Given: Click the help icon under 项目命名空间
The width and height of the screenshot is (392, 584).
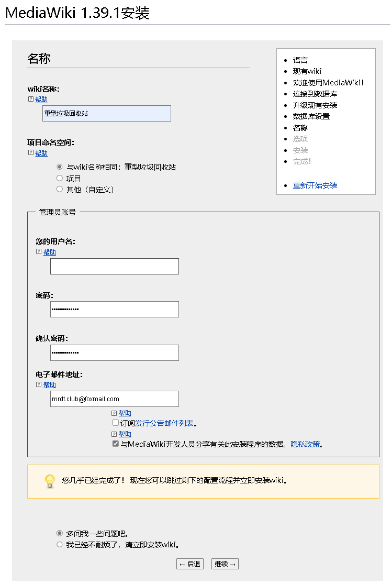Looking at the screenshot, I should pyautogui.click(x=31, y=153).
